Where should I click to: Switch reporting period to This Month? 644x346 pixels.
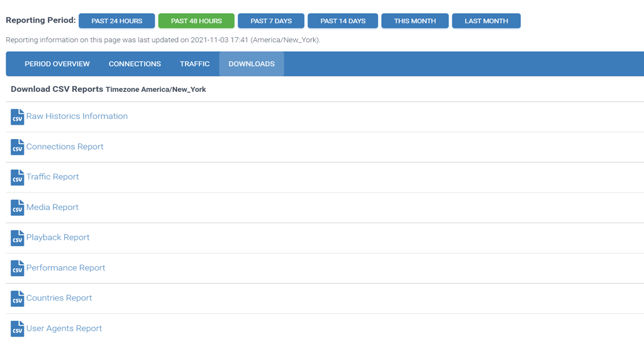tap(415, 21)
